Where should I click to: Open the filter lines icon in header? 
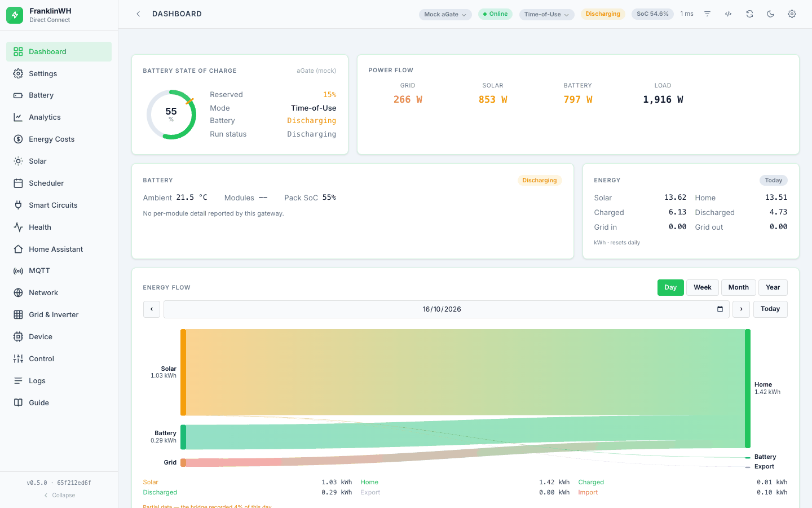tap(707, 14)
